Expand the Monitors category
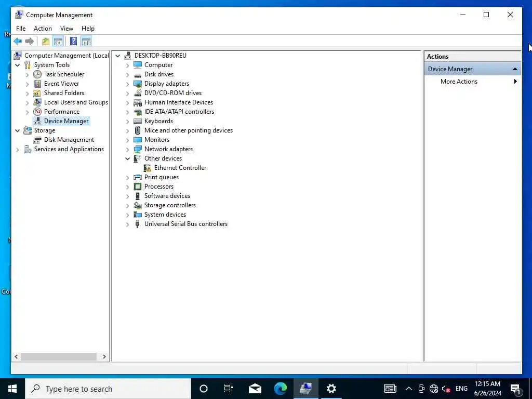Image resolution: width=532 pixels, height=399 pixels. click(128, 140)
